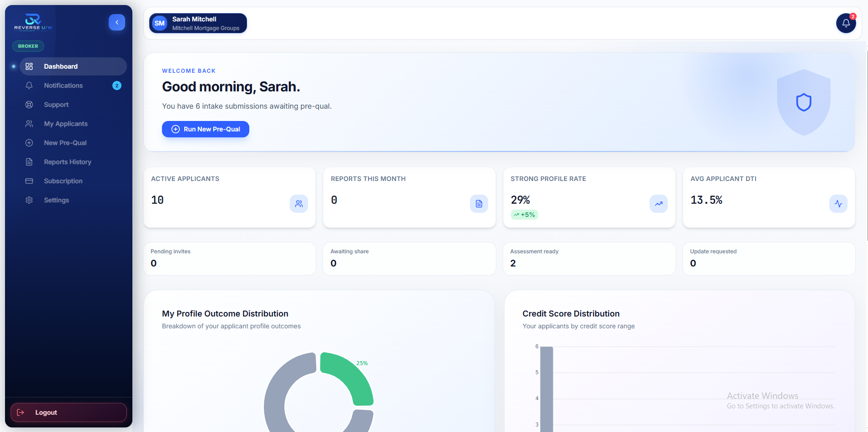The height and width of the screenshot is (432, 868).
Task: Click the sidebar notifications count badge
Action: (117, 85)
